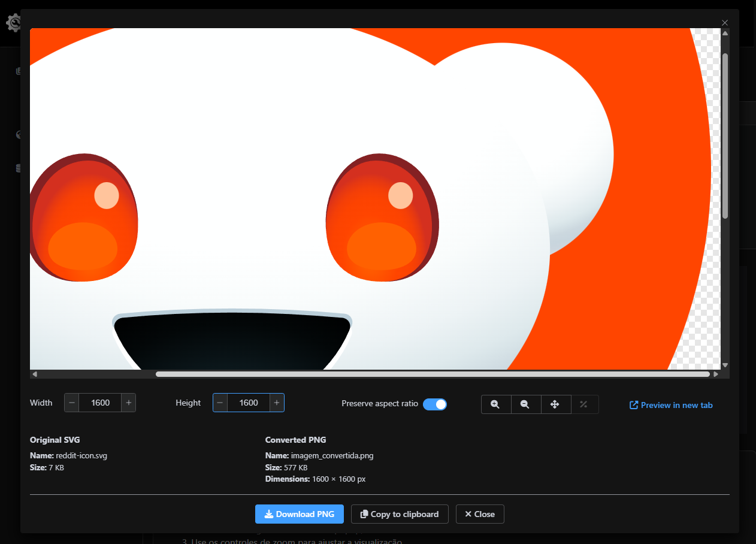This screenshot has height=544, width=756.
Task: Click Copy to clipboard button
Action: 400,514
